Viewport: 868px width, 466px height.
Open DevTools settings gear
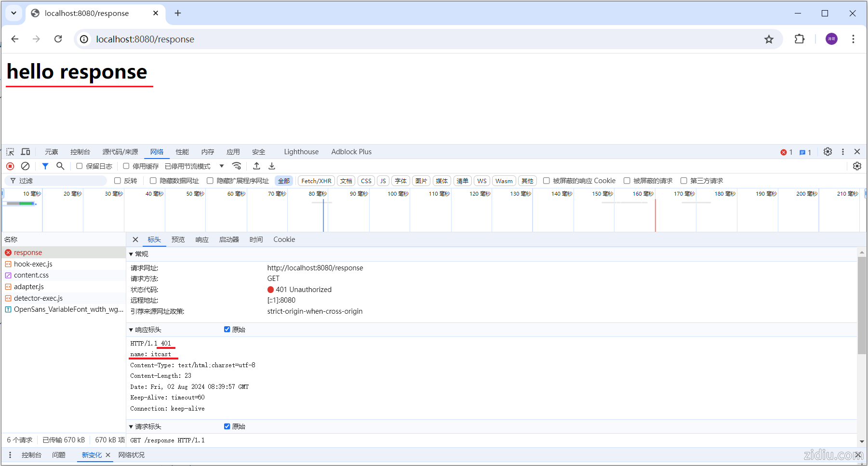[828, 152]
